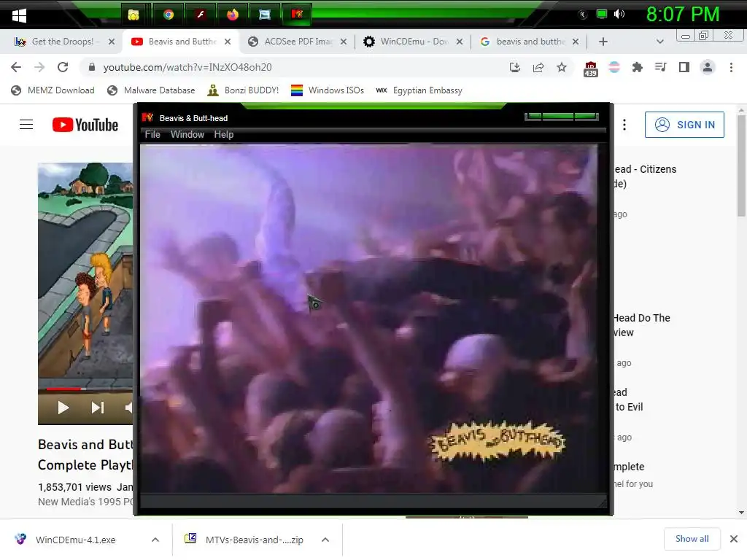Image resolution: width=747 pixels, height=560 pixels.
Task: Play the YouTube video
Action: point(63,408)
